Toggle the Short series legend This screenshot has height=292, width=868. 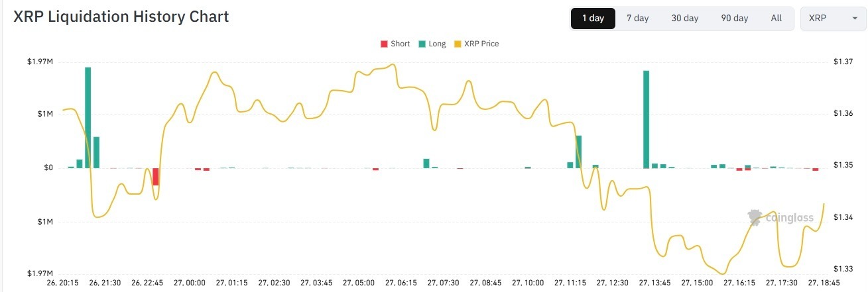pyautogui.click(x=400, y=44)
